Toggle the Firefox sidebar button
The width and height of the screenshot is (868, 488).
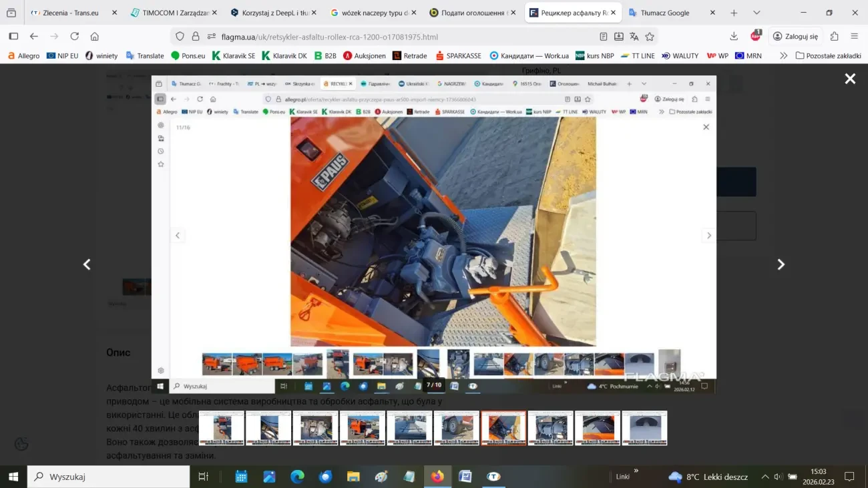(13, 37)
